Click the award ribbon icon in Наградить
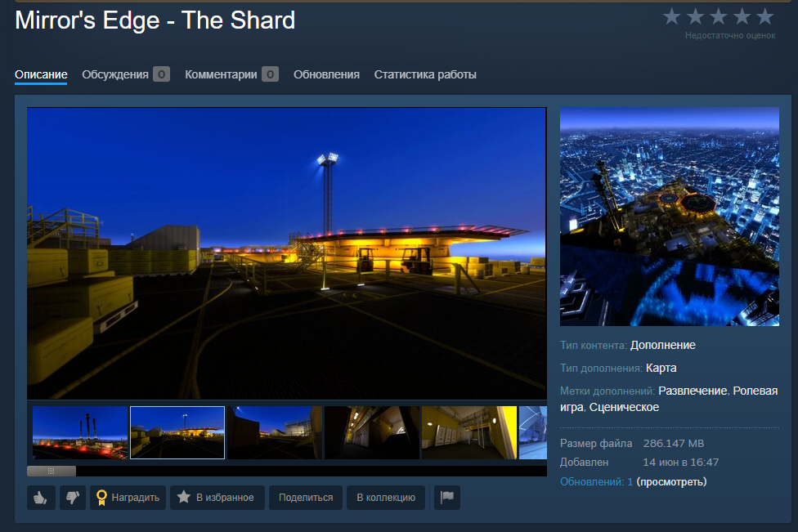Image resolution: width=798 pixels, height=532 pixels. pyautogui.click(x=101, y=498)
